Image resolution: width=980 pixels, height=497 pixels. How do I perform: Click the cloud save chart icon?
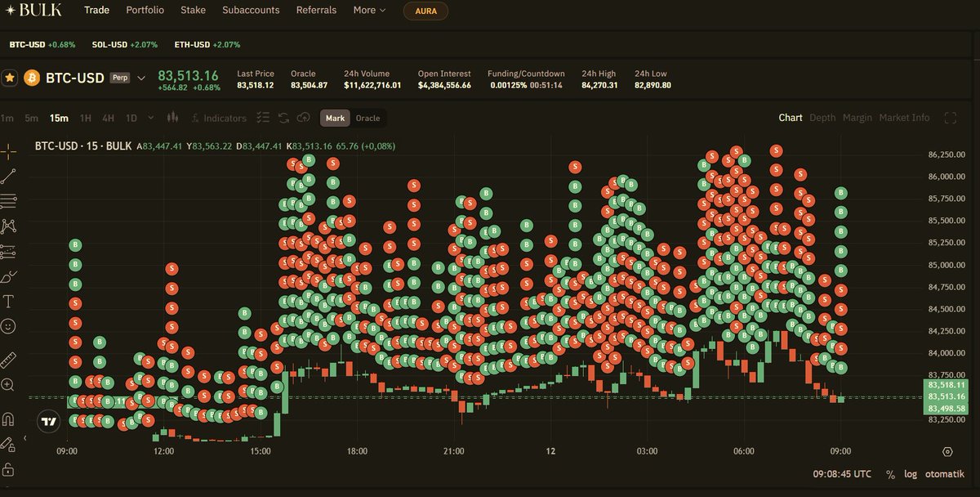click(x=302, y=119)
